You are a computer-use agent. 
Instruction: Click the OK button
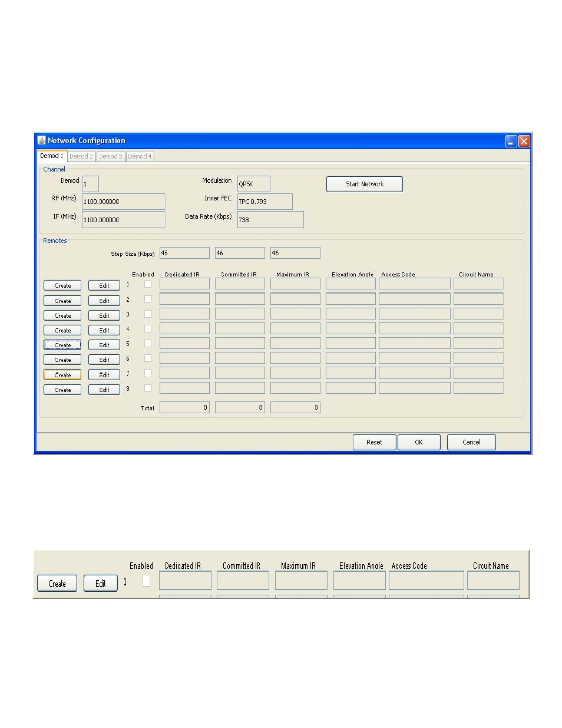click(419, 442)
